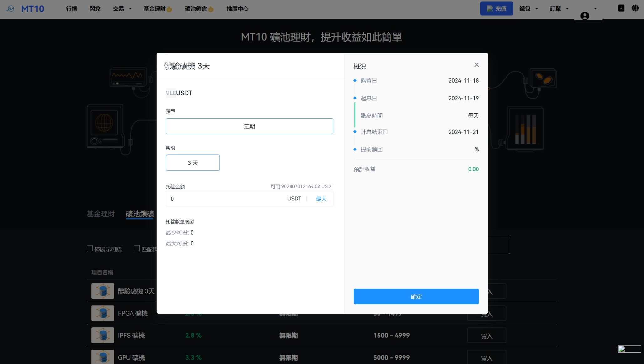Open the 基金理財 fund menu item
Screen dimensions: 644x364
coord(157,9)
